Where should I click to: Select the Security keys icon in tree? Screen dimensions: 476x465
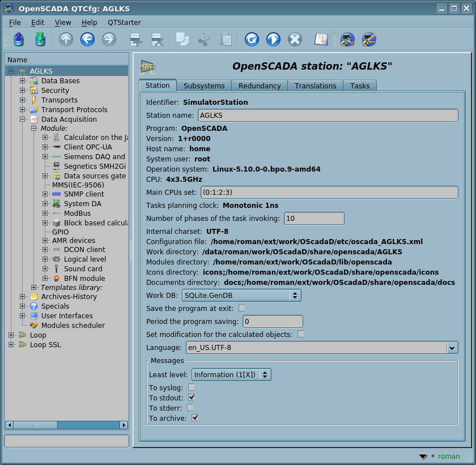click(x=33, y=91)
